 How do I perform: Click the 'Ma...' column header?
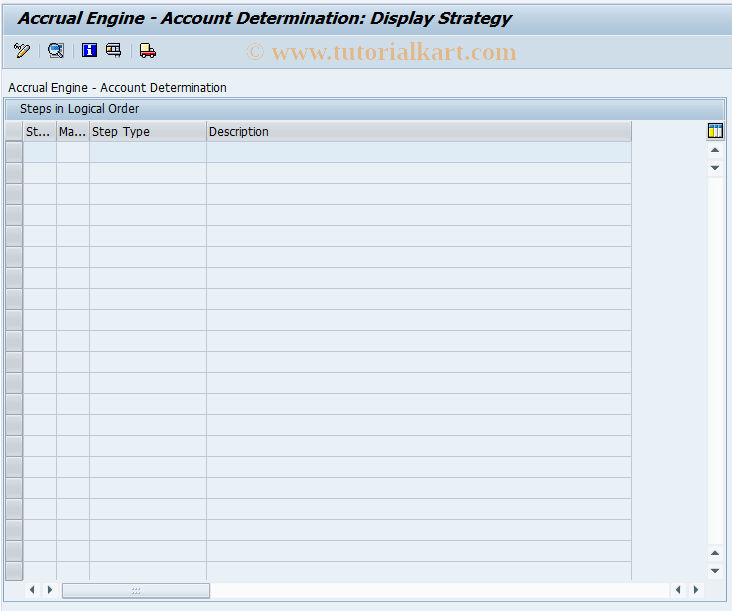pos(73,132)
